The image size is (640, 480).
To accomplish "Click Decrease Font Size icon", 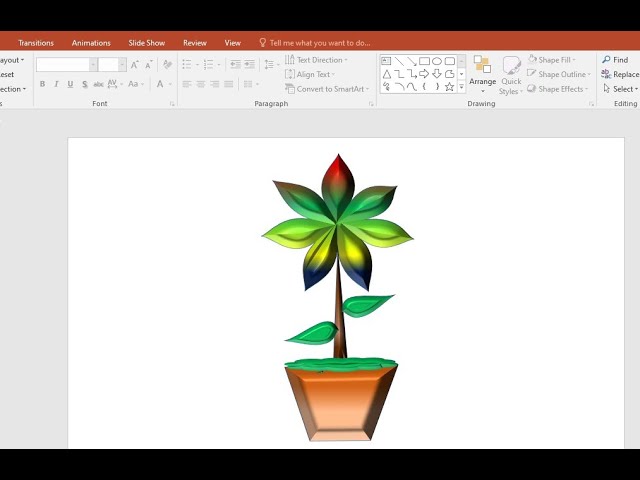I will (x=149, y=64).
